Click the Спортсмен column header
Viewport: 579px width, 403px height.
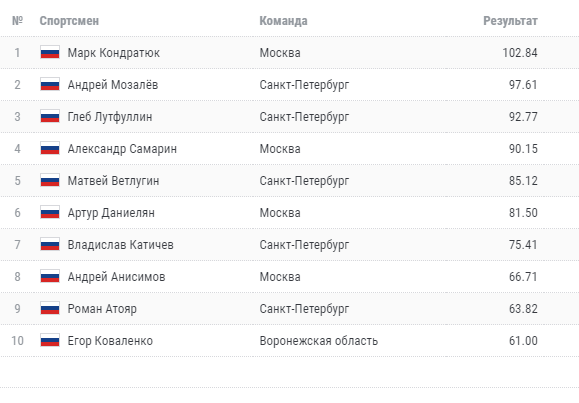coord(69,21)
